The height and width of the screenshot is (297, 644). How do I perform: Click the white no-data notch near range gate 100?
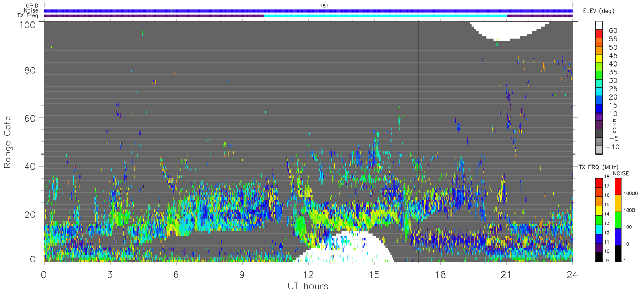pyautogui.click(x=510, y=30)
